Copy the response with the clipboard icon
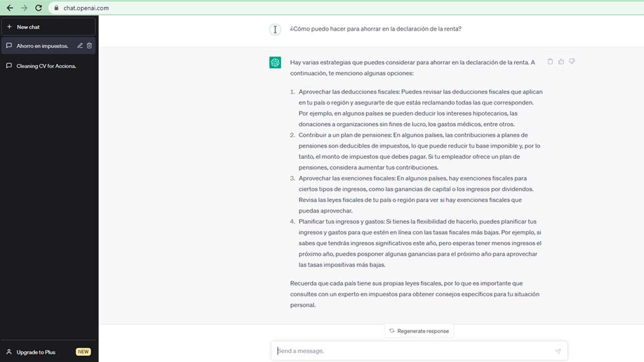The height and width of the screenshot is (362, 644). [550, 61]
